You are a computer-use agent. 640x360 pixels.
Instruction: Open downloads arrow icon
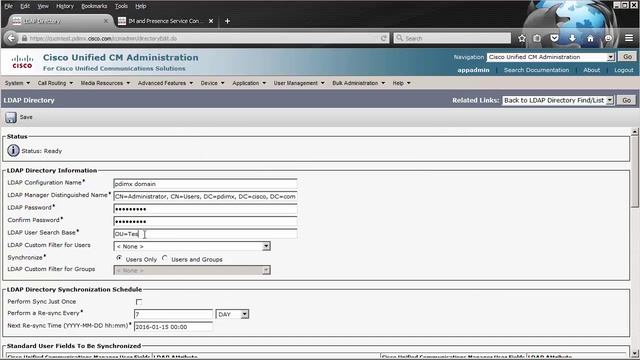pyautogui.click(x=572, y=38)
